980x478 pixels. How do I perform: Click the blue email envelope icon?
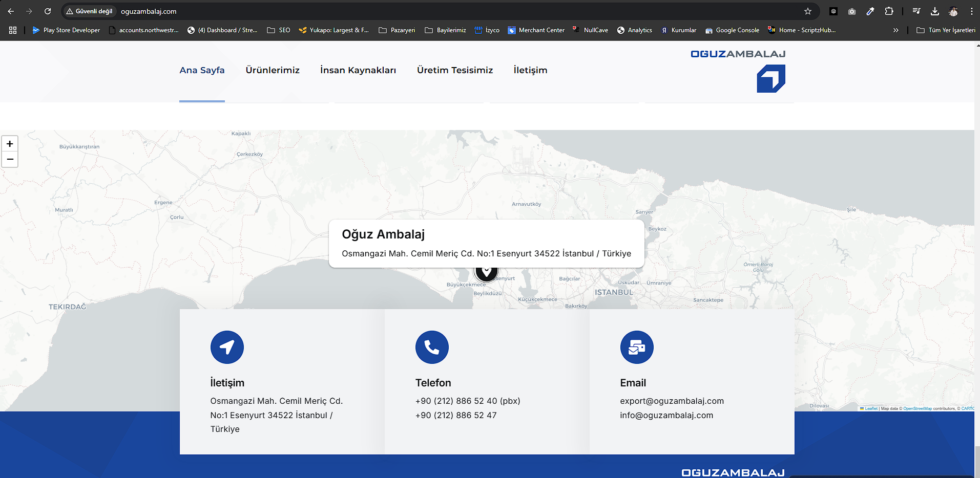click(637, 347)
